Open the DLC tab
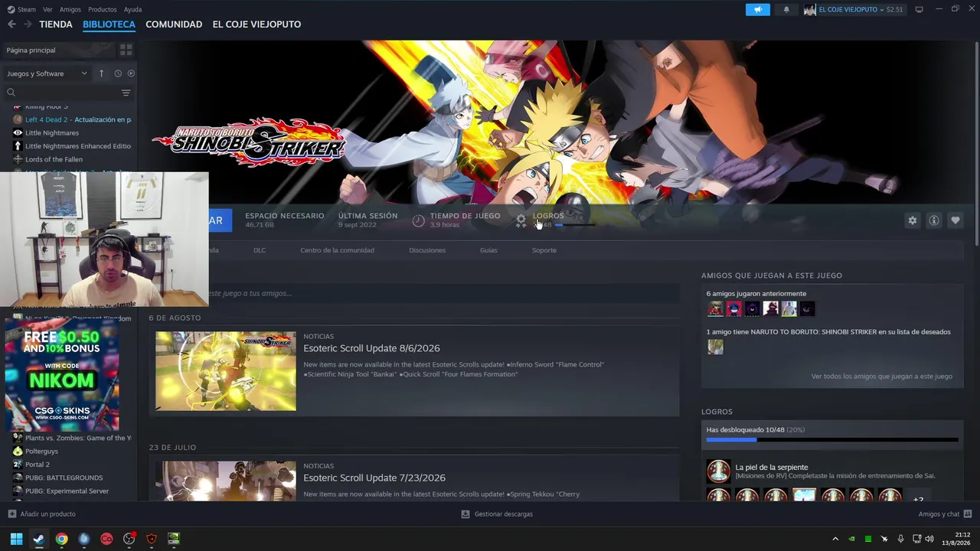The image size is (980, 551). [260, 250]
